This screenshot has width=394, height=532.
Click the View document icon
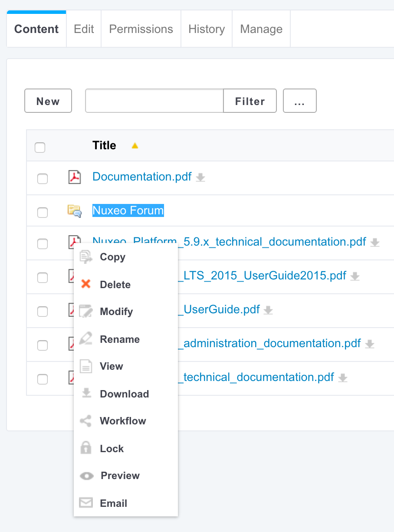(x=86, y=366)
